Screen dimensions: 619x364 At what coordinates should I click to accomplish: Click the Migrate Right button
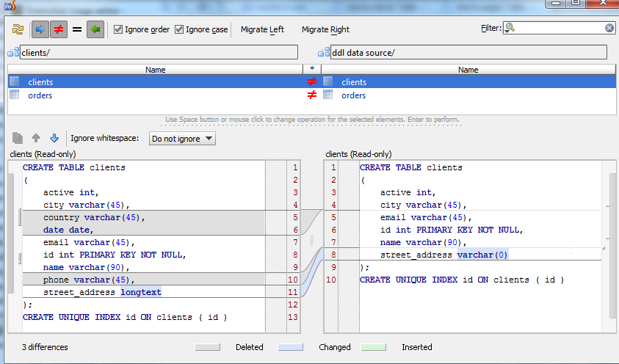click(325, 29)
